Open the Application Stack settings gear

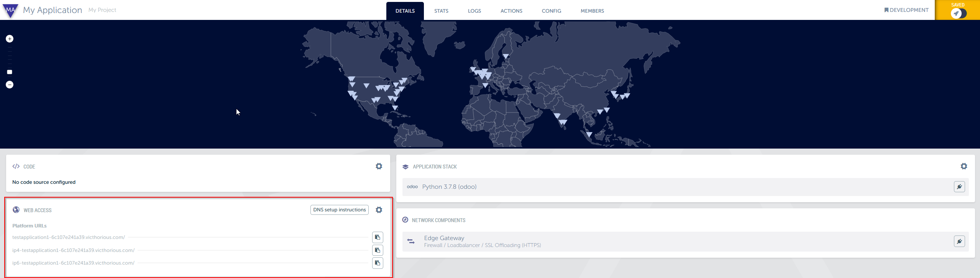(964, 166)
